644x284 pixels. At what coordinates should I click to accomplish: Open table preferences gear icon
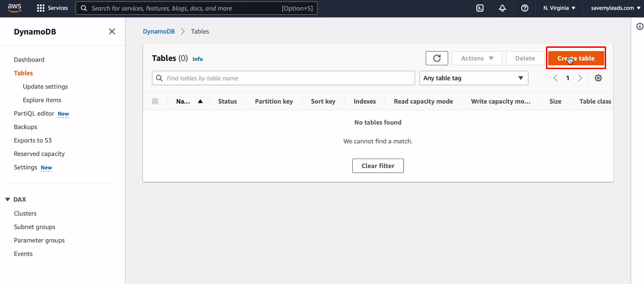click(598, 78)
